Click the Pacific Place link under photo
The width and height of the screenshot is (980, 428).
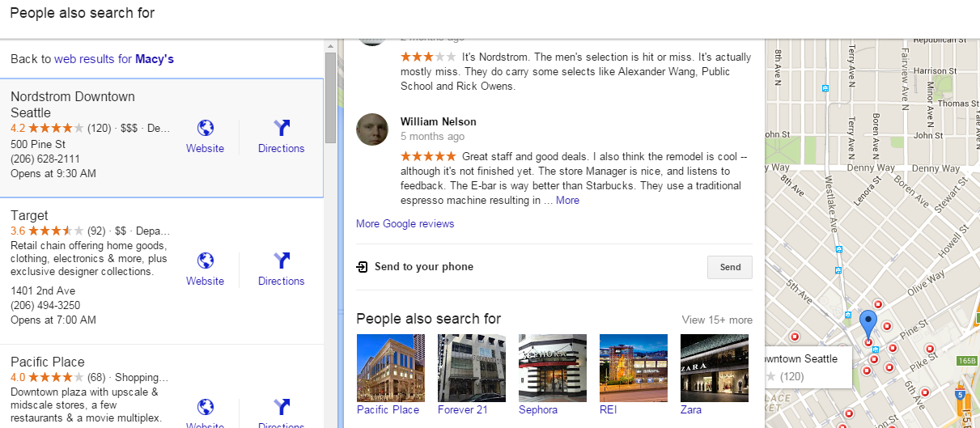(388, 409)
